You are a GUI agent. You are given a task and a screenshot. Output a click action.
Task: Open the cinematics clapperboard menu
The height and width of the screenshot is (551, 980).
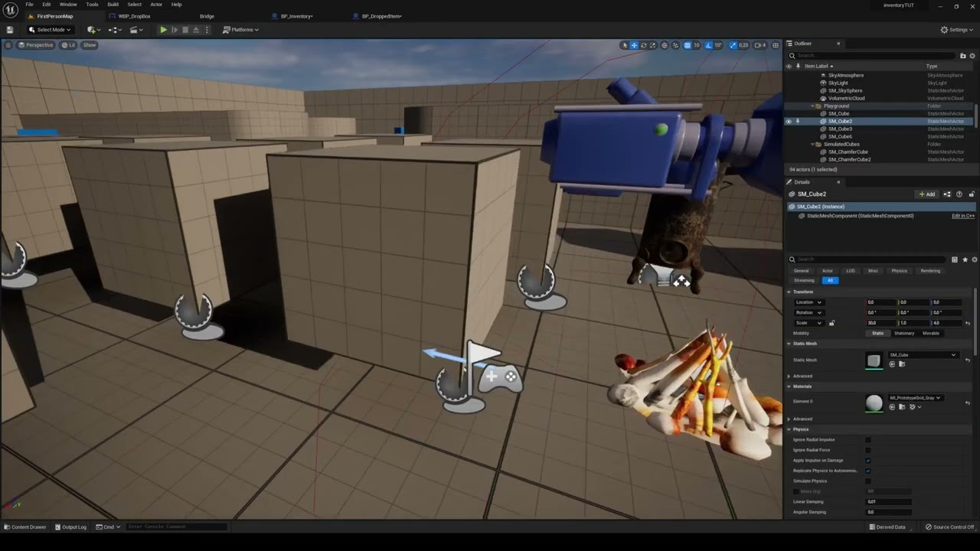[136, 30]
